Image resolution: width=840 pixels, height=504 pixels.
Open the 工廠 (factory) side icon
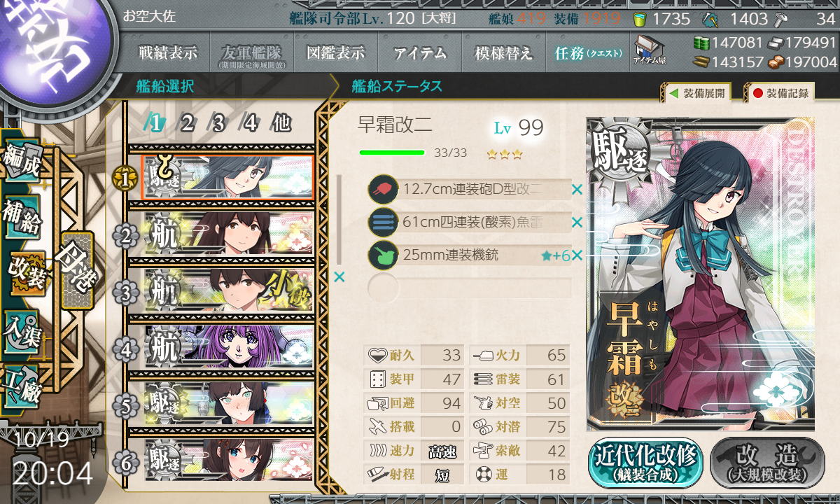21,385
